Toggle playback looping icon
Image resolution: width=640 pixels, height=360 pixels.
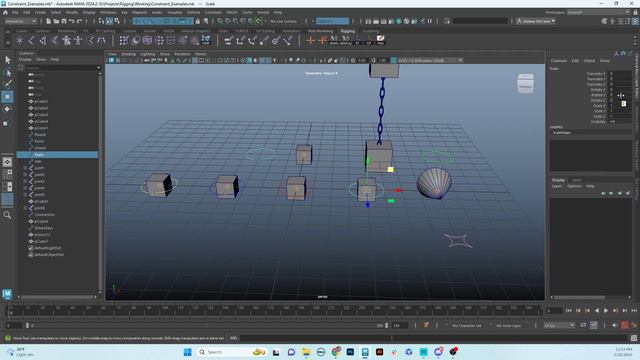[x=583, y=325]
